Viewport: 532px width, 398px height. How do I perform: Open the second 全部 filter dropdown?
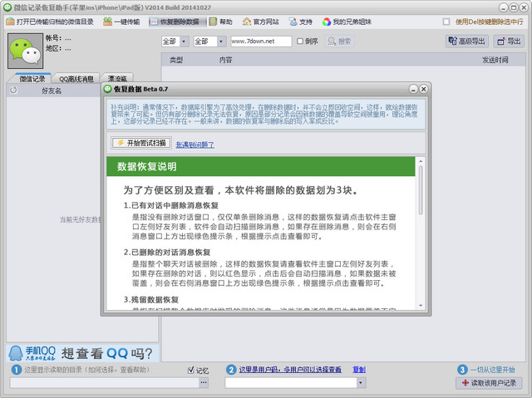(209, 42)
